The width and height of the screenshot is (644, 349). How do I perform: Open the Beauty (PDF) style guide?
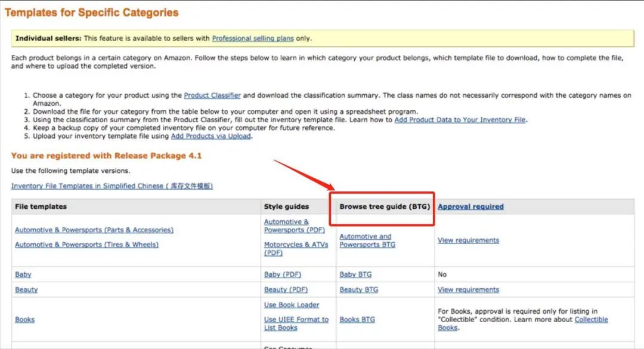(x=286, y=290)
